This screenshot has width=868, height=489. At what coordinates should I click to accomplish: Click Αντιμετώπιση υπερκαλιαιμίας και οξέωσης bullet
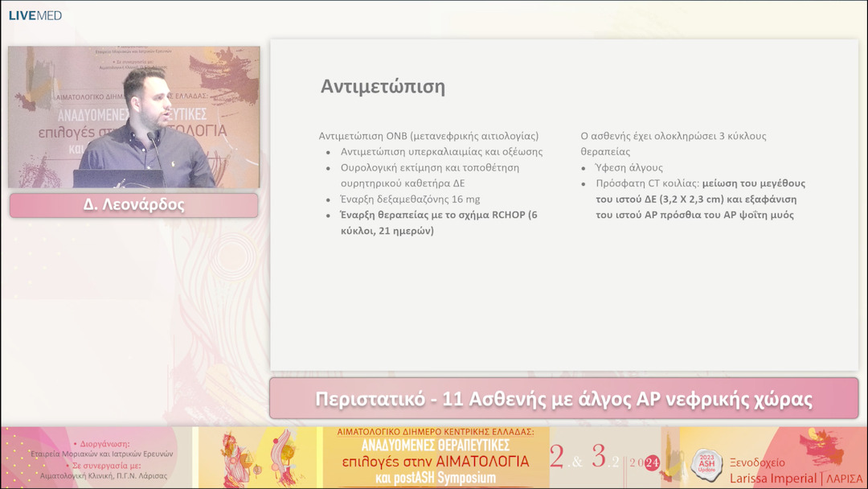(x=441, y=151)
